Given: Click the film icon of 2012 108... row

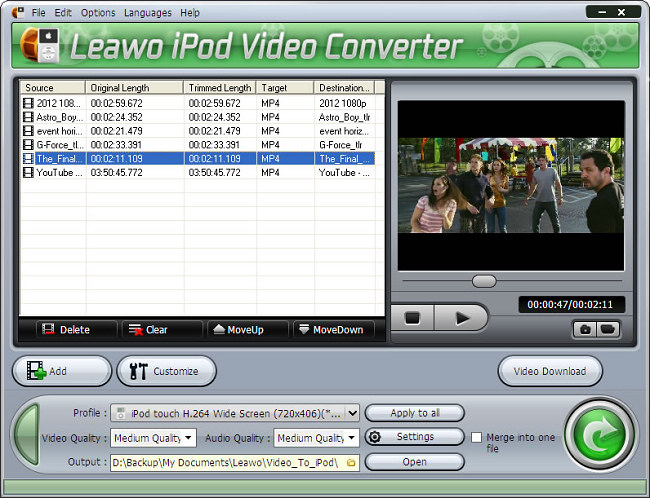Looking at the screenshot, I should [28, 103].
